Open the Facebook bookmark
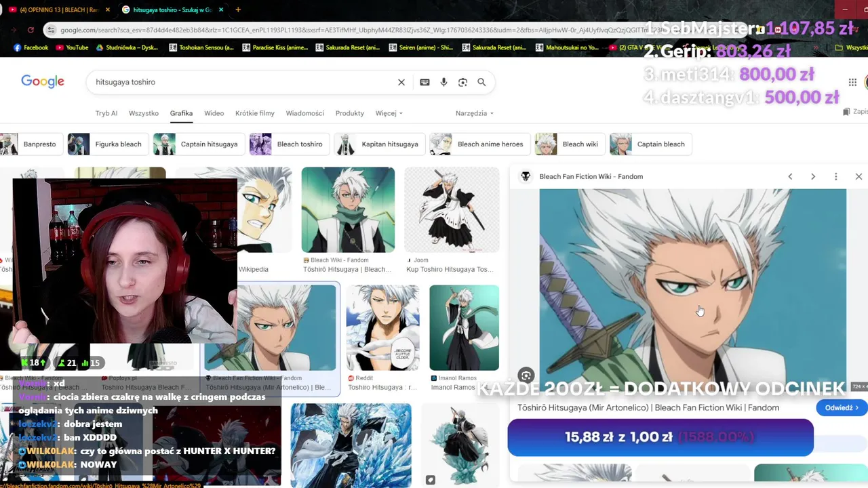The image size is (868, 488). coord(31,47)
